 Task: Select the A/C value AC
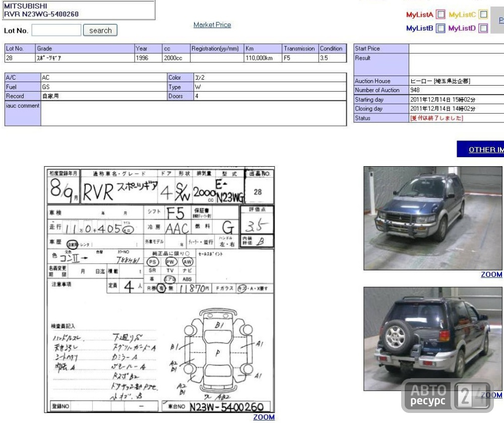click(46, 78)
